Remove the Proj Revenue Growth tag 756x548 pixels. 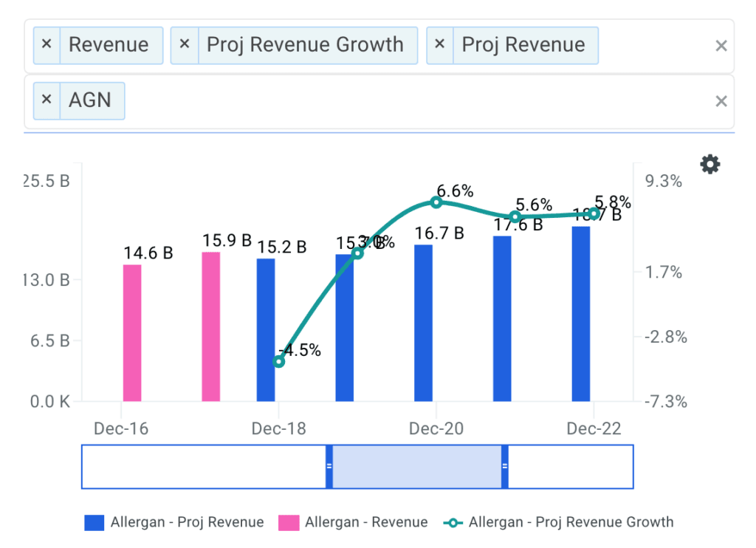coord(185,44)
